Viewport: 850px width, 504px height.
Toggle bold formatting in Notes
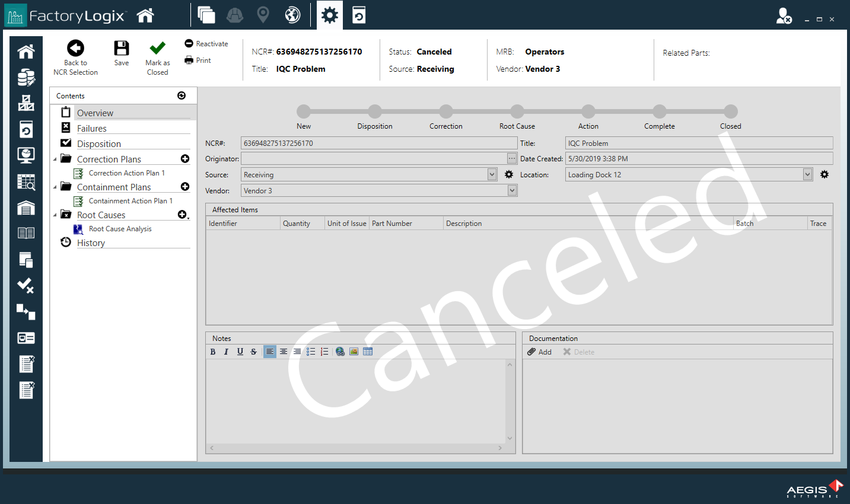point(212,351)
